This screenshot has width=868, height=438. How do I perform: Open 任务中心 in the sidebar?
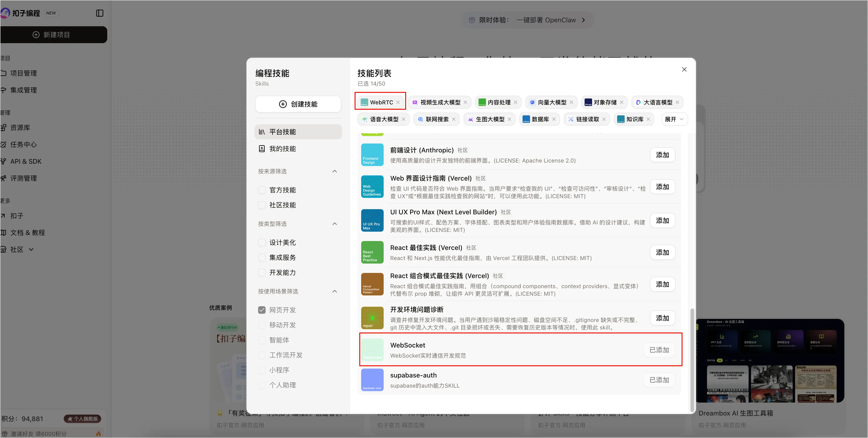point(24,144)
